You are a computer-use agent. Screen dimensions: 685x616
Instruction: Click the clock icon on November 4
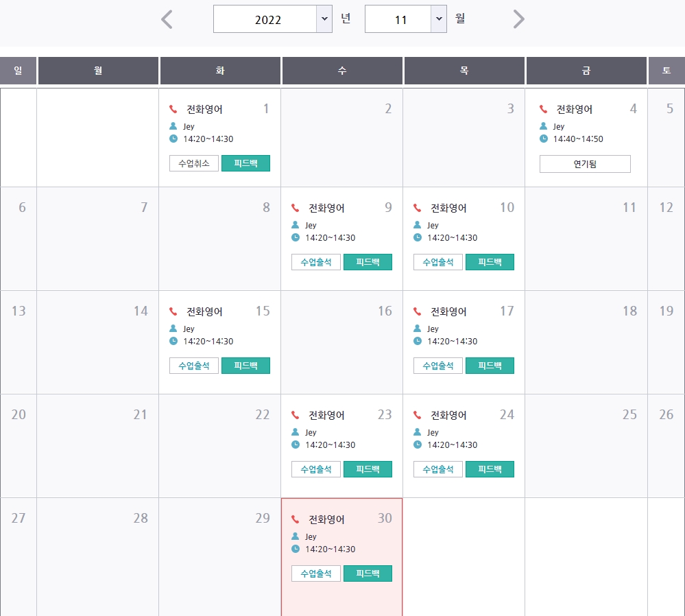click(x=544, y=139)
